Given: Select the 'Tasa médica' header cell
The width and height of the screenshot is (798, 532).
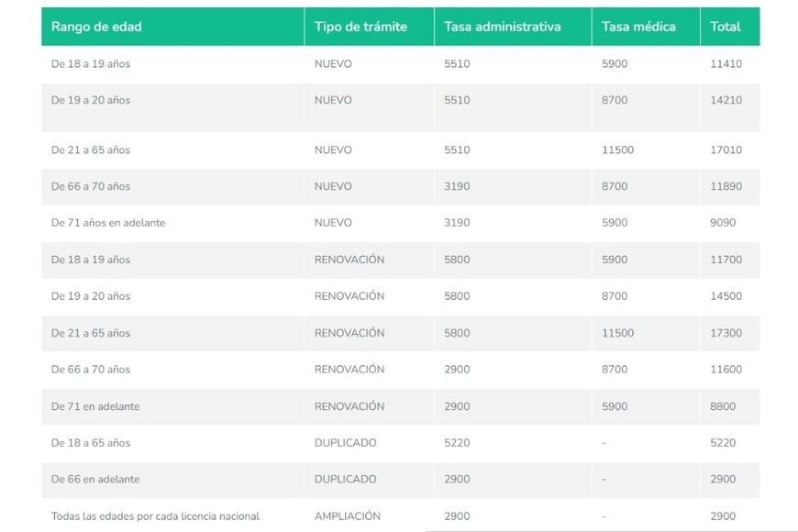Looking at the screenshot, I should 638,27.
